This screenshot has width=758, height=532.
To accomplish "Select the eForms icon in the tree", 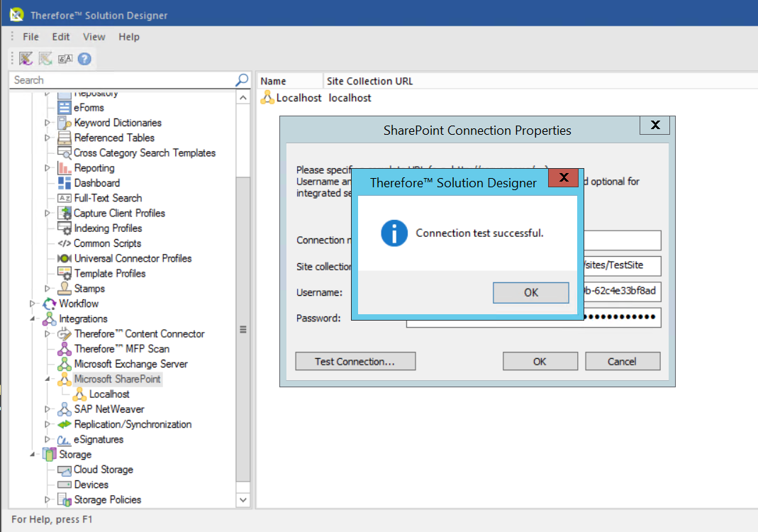I will (x=65, y=107).
